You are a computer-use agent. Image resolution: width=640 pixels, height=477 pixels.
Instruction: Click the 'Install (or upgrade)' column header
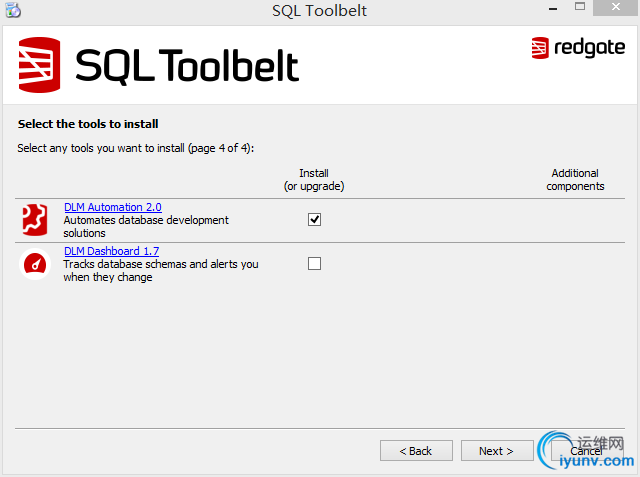pyautogui.click(x=314, y=180)
